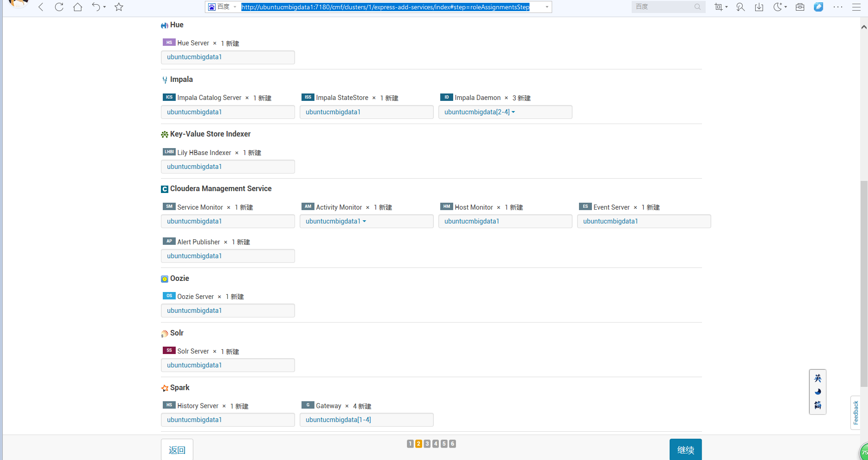This screenshot has height=460, width=868.
Task: Open the downloads icon in toolbar
Action: pos(759,7)
